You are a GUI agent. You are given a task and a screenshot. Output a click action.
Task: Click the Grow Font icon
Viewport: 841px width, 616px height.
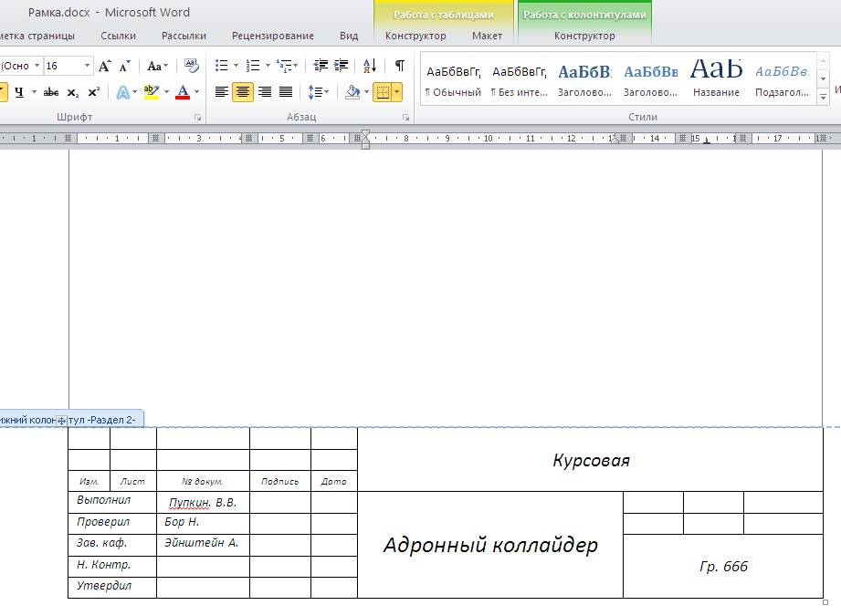(104, 66)
